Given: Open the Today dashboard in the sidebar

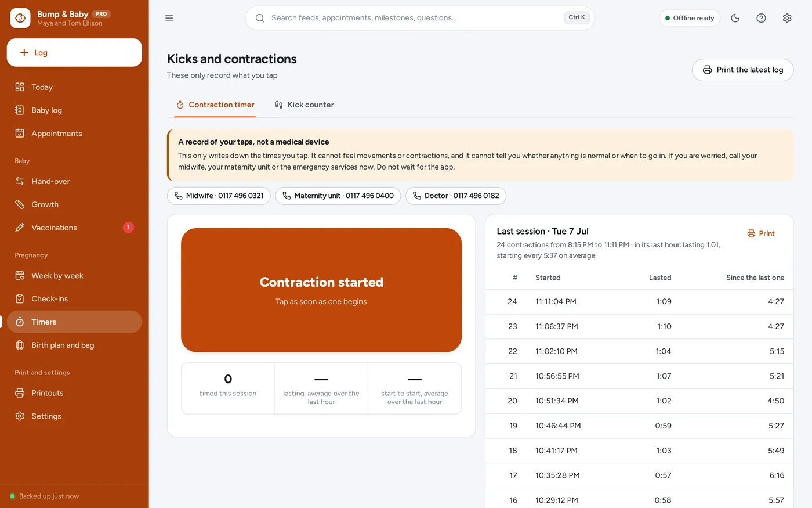Looking at the screenshot, I should click(x=74, y=87).
